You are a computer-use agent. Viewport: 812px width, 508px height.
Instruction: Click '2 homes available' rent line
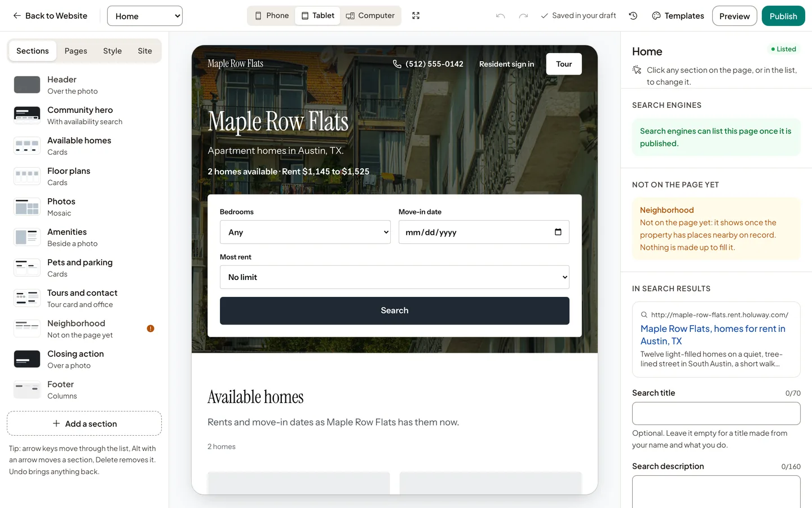coord(288,172)
